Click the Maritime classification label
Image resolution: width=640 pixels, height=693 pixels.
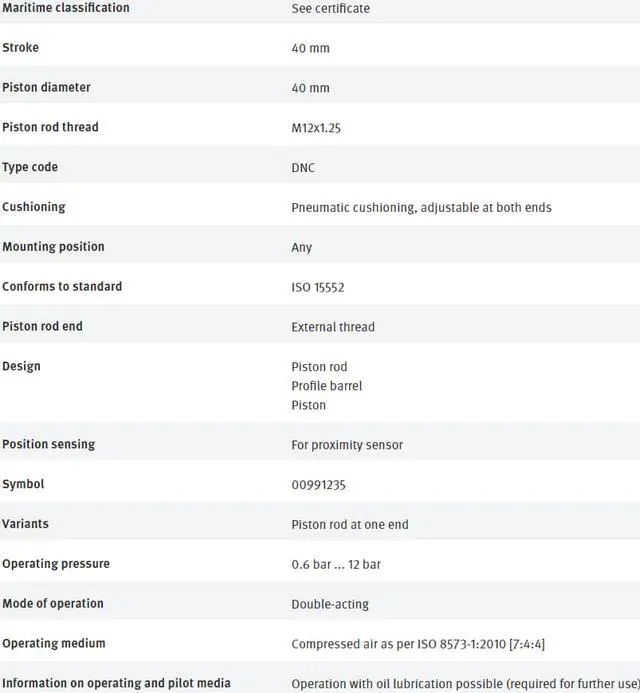pyautogui.click(x=66, y=8)
